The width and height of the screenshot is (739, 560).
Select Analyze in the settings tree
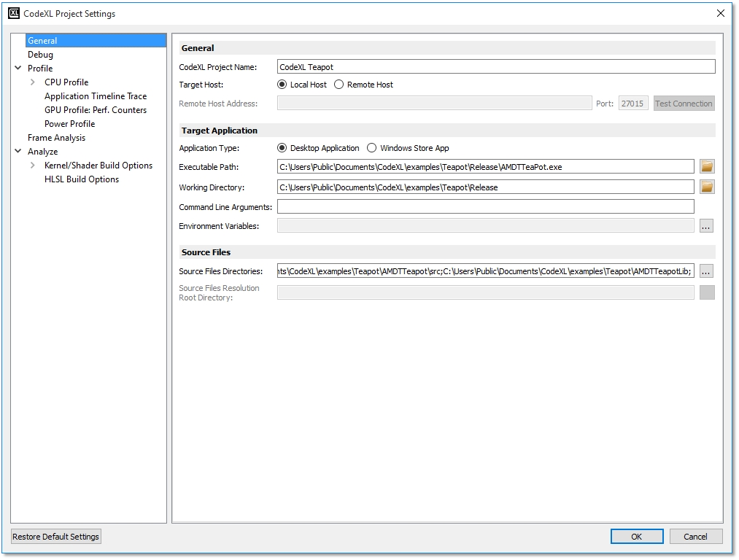[43, 151]
